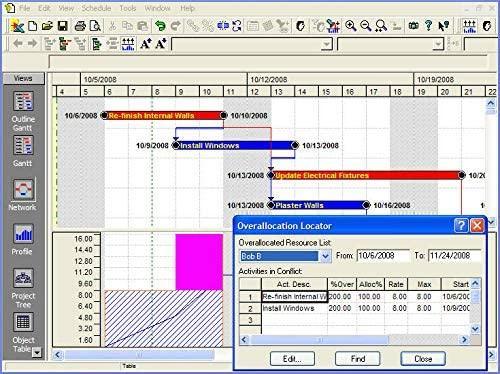Screen dimensions: 500x374
Task: Click the Rate column header
Action: (396, 284)
